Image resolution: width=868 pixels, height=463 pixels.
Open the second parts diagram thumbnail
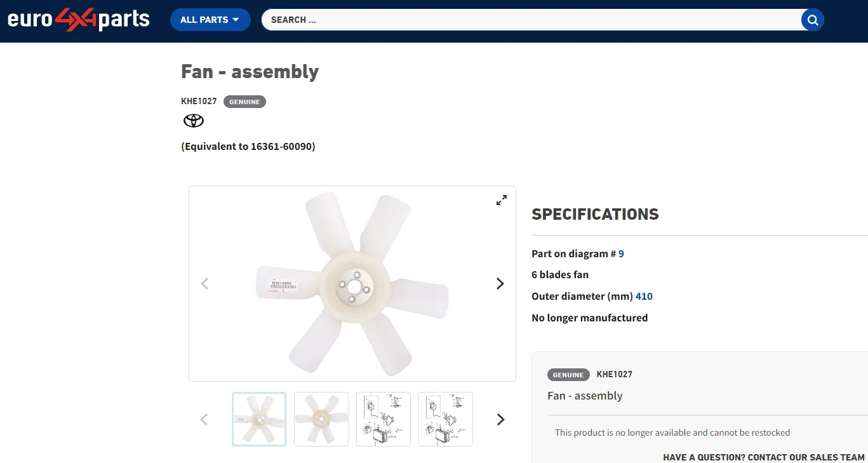tap(446, 419)
